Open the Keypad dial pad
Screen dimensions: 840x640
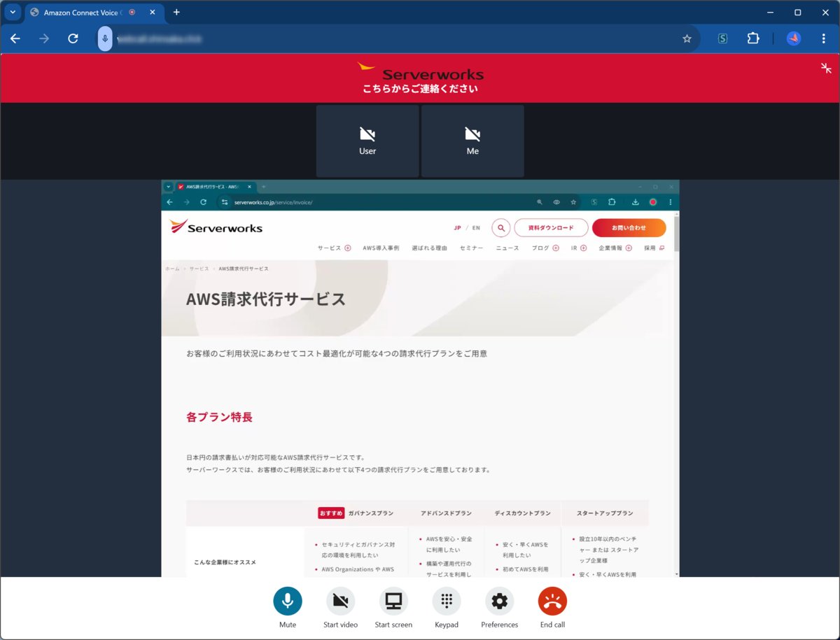click(x=447, y=601)
